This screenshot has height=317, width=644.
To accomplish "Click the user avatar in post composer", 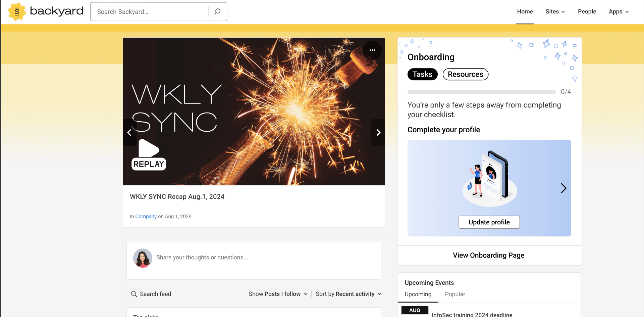I will coord(143,258).
